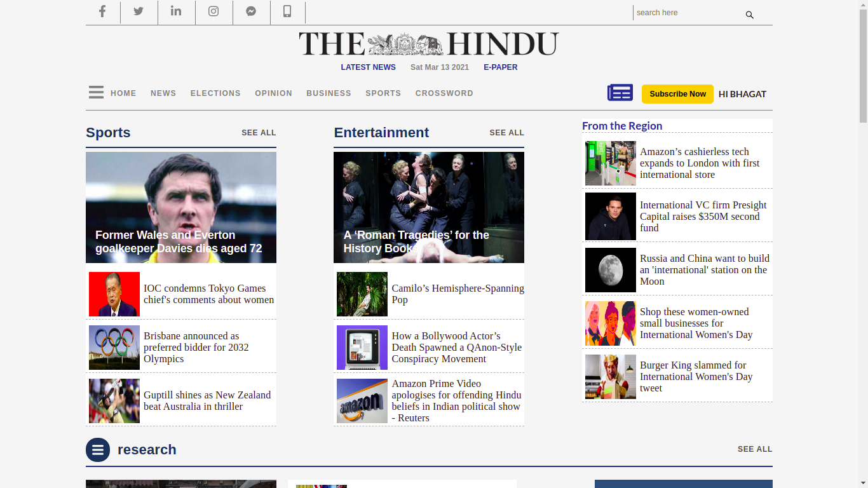Open the Bollywood QAnon story thumbnail

click(x=362, y=348)
